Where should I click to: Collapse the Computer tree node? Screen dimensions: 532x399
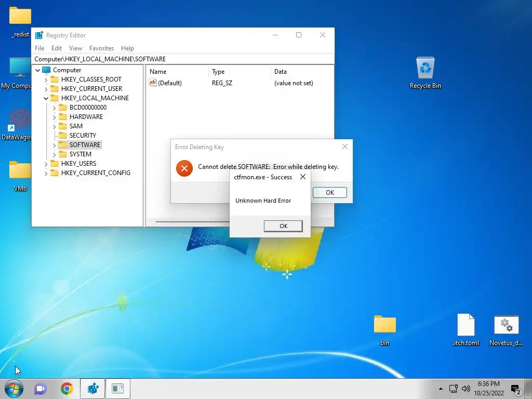(x=37, y=70)
